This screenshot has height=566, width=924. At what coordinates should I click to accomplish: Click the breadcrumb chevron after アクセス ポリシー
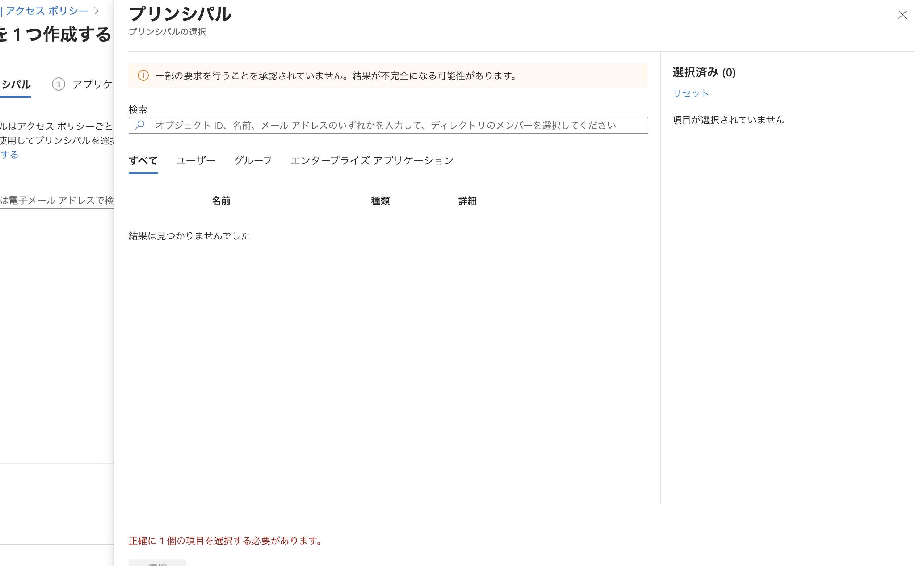coord(97,11)
